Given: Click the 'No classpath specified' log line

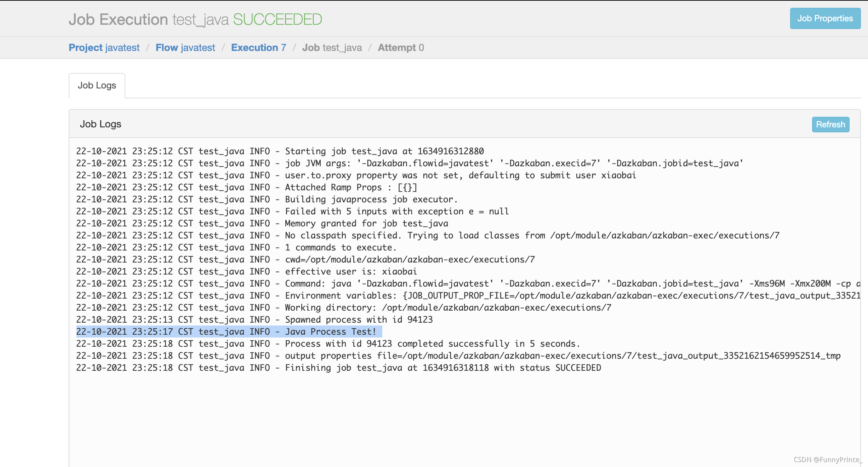Looking at the screenshot, I should click(x=428, y=236).
